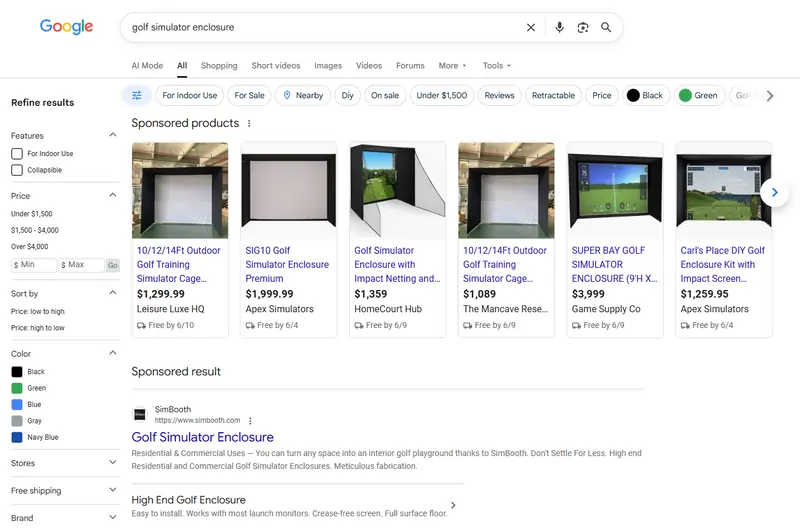
Task: Click the Google logo
Action: [x=66, y=27]
